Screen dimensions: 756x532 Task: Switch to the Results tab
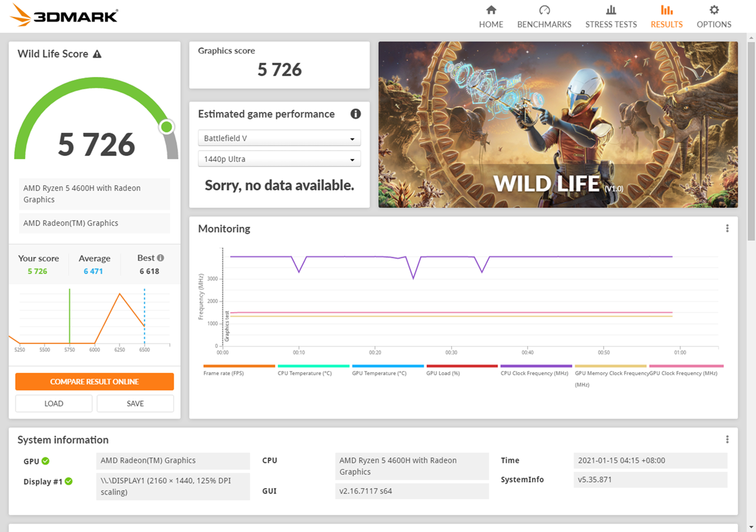coord(666,16)
